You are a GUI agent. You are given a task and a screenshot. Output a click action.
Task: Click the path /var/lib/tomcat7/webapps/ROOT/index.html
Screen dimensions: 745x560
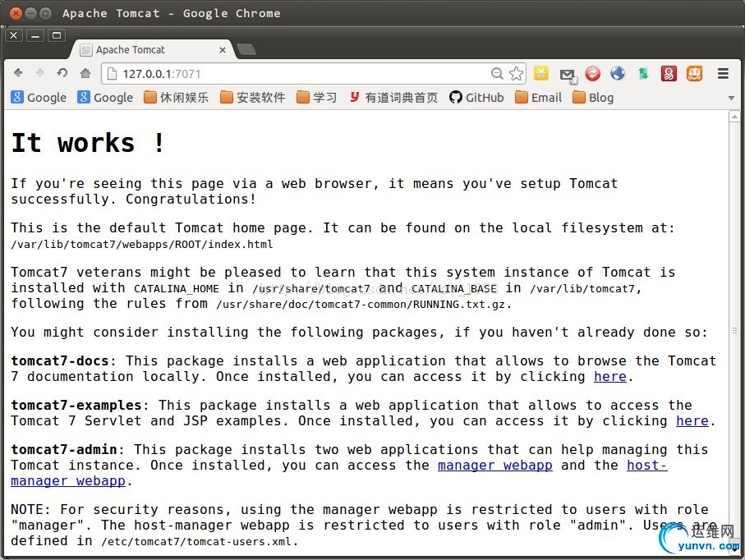142,244
